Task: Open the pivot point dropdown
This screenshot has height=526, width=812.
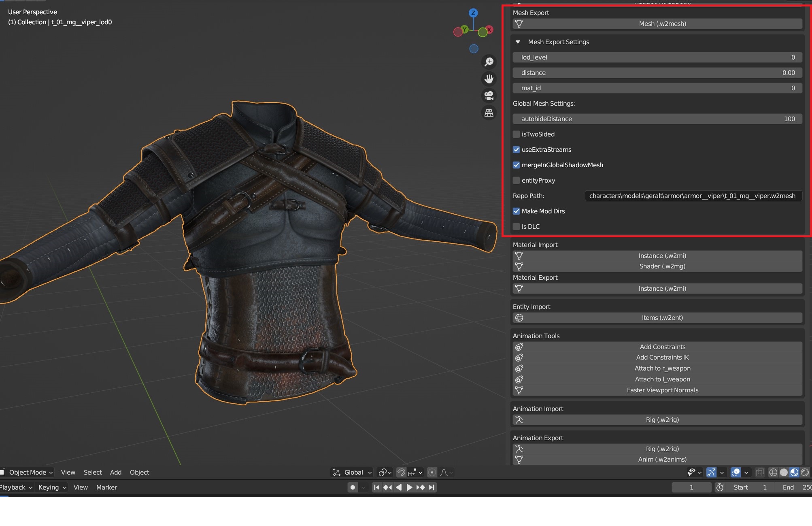Action: (x=385, y=473)
